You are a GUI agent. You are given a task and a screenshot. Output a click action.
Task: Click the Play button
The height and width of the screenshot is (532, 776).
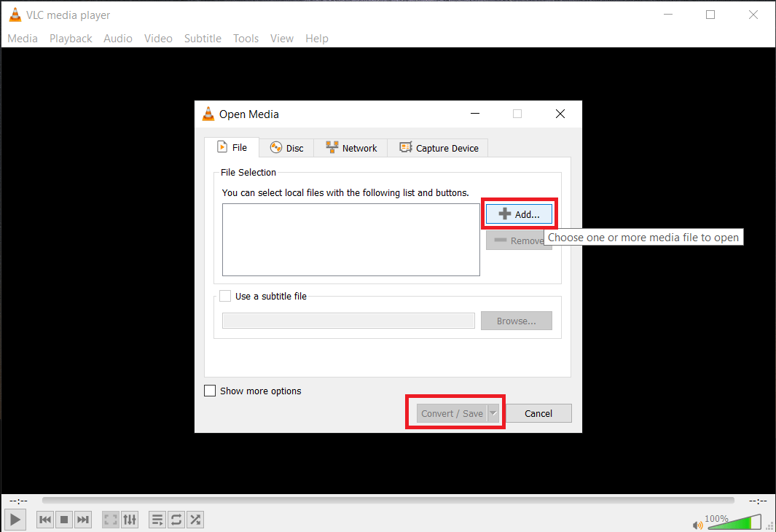click(x=15, y=519)
